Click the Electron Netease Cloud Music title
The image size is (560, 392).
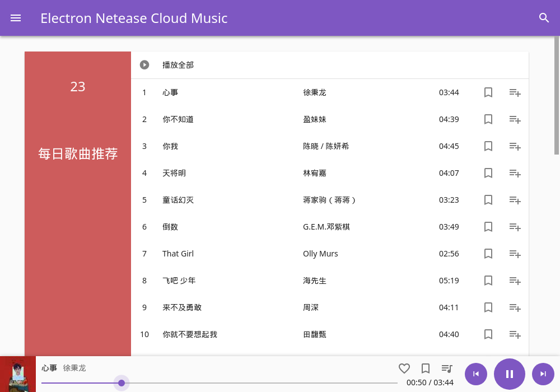(134, 18)
